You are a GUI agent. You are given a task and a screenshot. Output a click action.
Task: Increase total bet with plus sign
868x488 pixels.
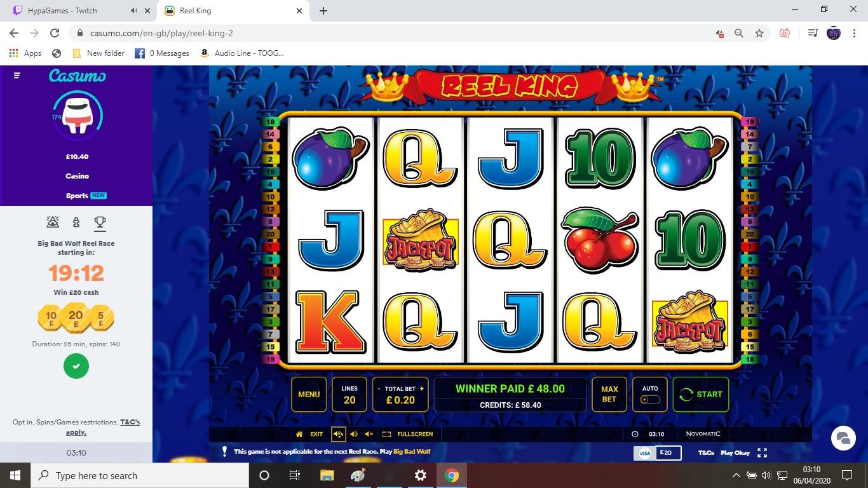[421, 388]
